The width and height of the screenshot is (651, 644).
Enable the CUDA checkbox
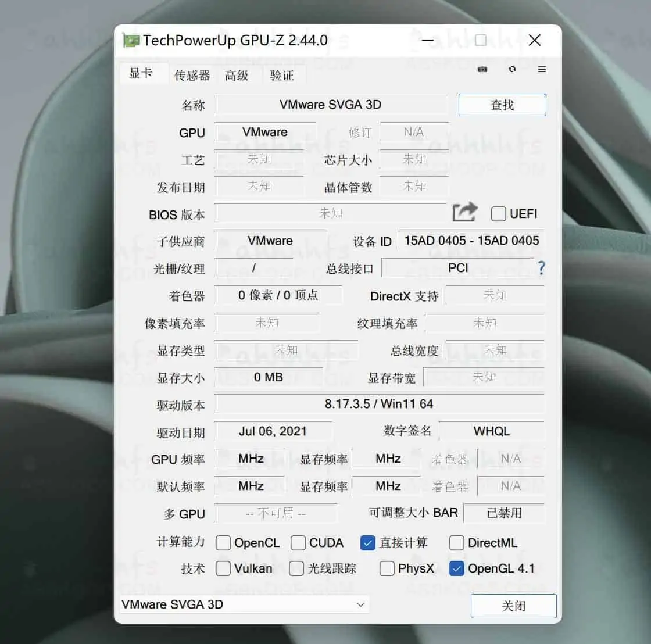(298, 542)
